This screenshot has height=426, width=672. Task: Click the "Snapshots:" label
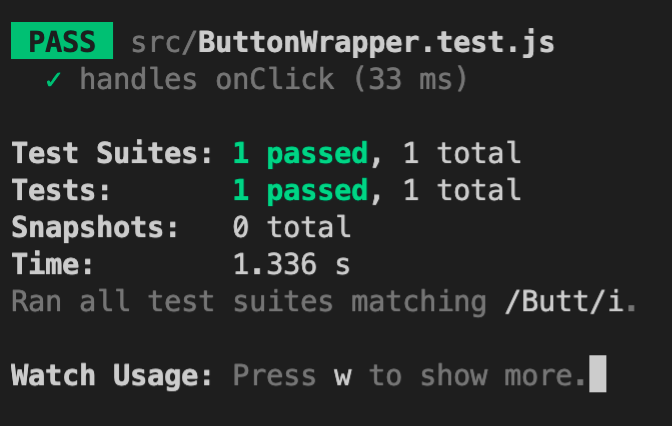pos(95,227)
